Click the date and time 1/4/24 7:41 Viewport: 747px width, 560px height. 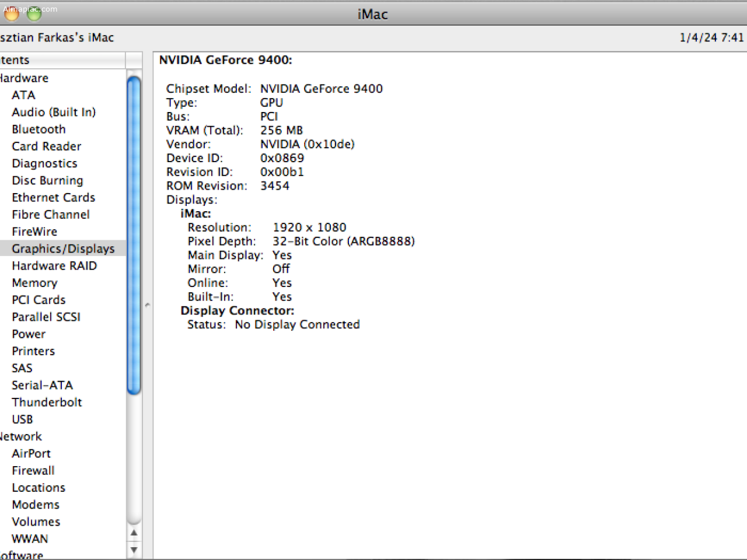coord(712,37)
